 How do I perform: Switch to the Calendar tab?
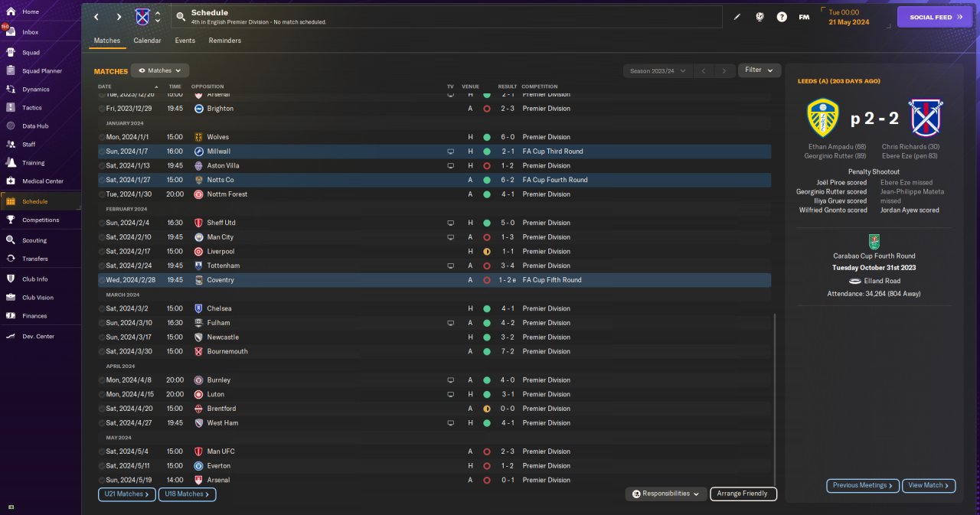pos(147,41)
